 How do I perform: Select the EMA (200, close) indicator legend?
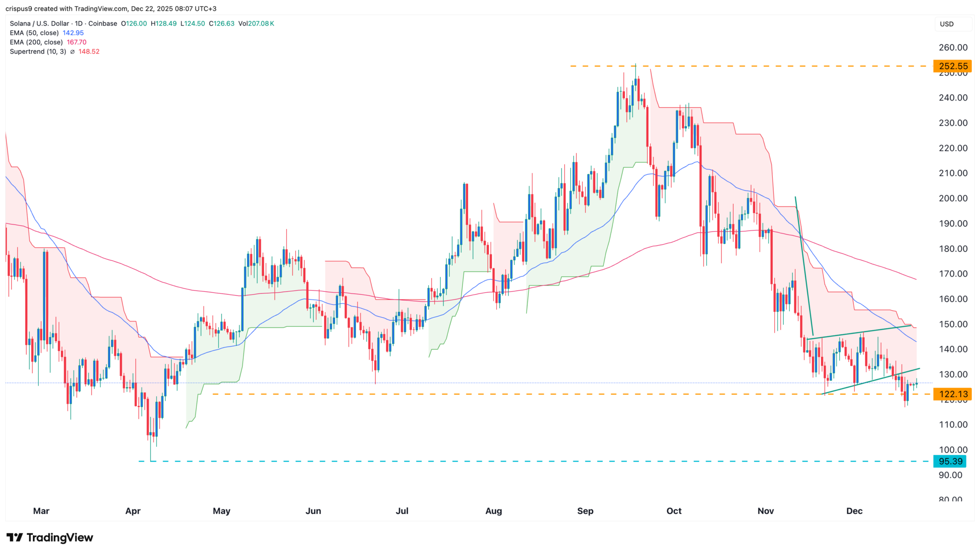click(x=36, y=42)
